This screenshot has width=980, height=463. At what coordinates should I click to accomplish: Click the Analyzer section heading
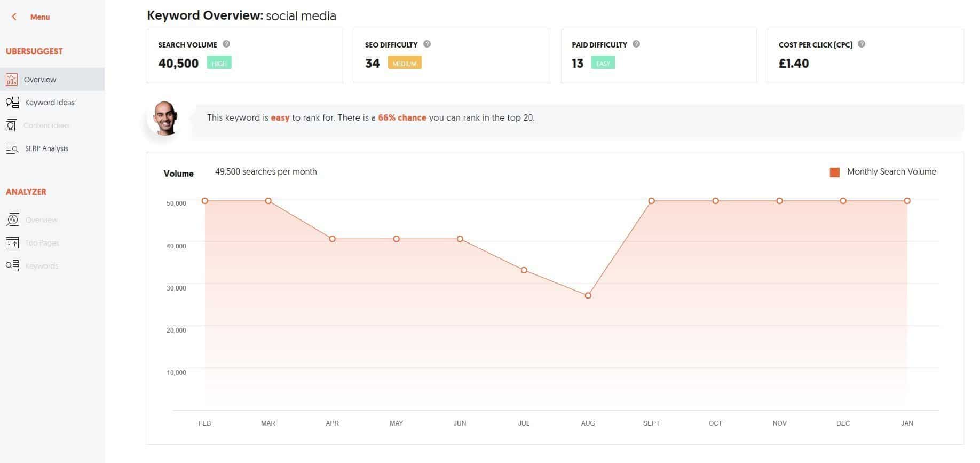point(26,192)
